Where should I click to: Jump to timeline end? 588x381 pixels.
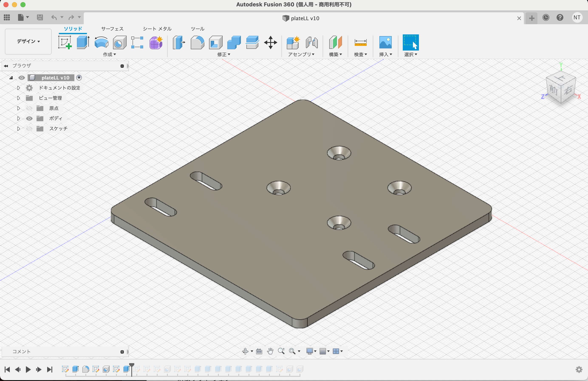pyautogui.click(x=50, y=369)
